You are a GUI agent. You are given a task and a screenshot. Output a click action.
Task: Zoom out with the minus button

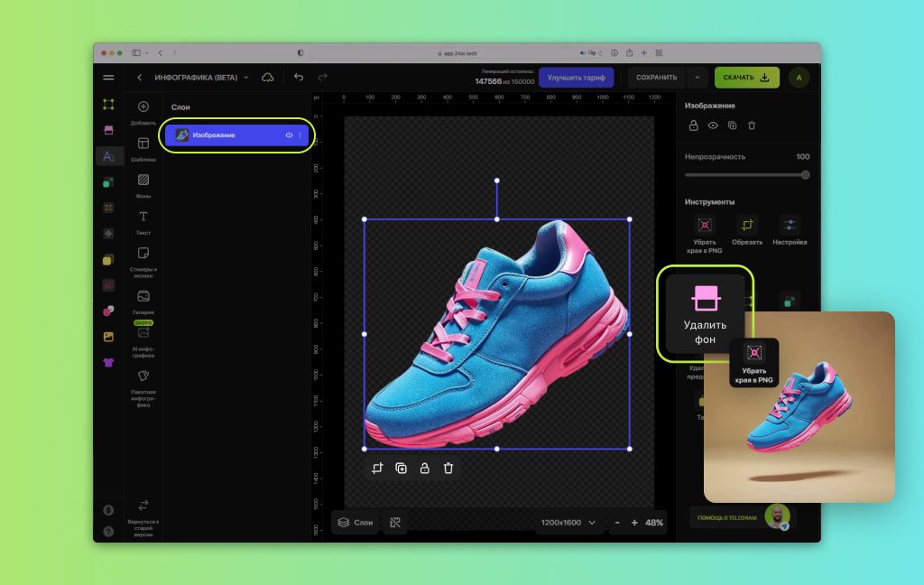pyautogui.click(x=617, y=523)
